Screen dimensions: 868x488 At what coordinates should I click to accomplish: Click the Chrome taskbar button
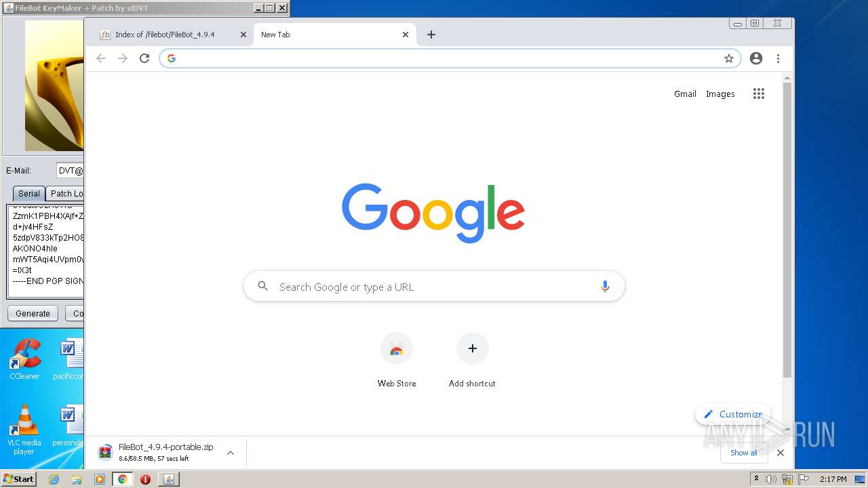(x=123, y=479)
